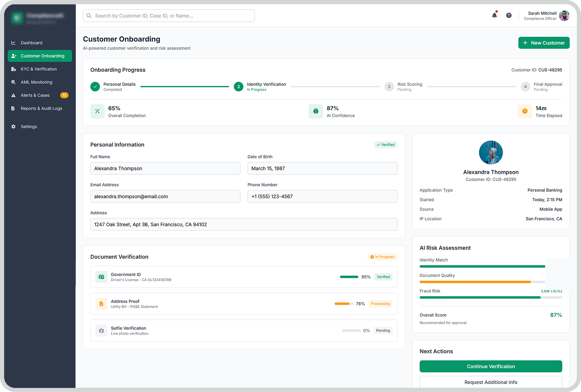
Task: Click the Reports & Audit Logs document icon
Action: pos(13,108)
